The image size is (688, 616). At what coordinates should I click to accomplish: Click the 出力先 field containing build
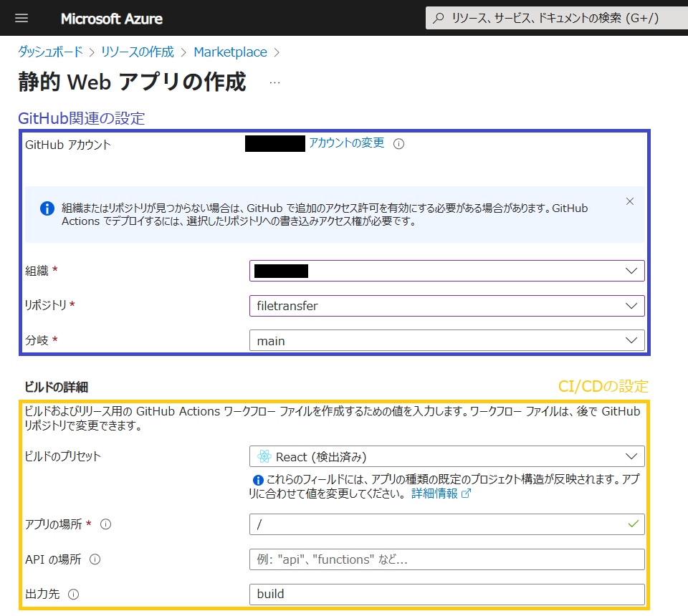click(446, 594)
